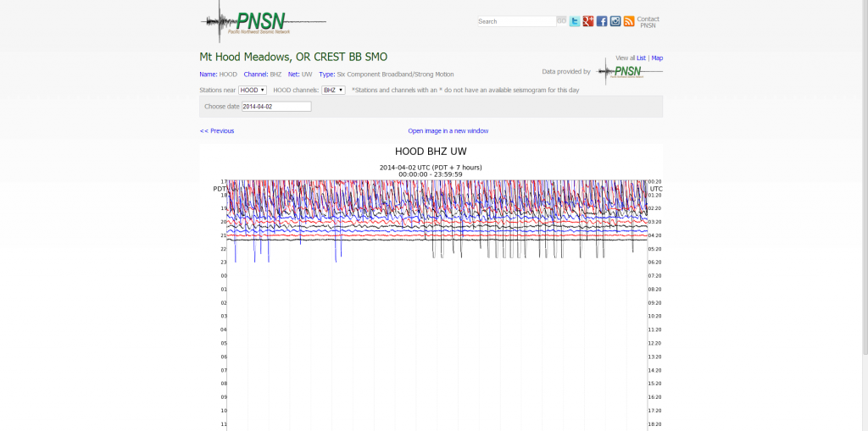Viewport: 868px width, 431px height.
Task: Click the PNSN logo in the header
Action: point(261,22)
